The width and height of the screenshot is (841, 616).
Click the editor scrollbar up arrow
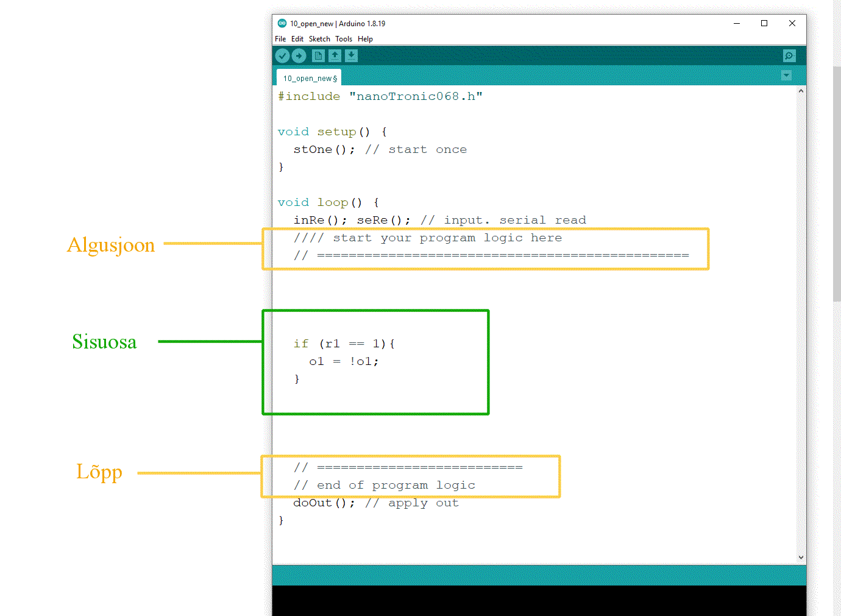pyautogui.click(x=801, y=91)
